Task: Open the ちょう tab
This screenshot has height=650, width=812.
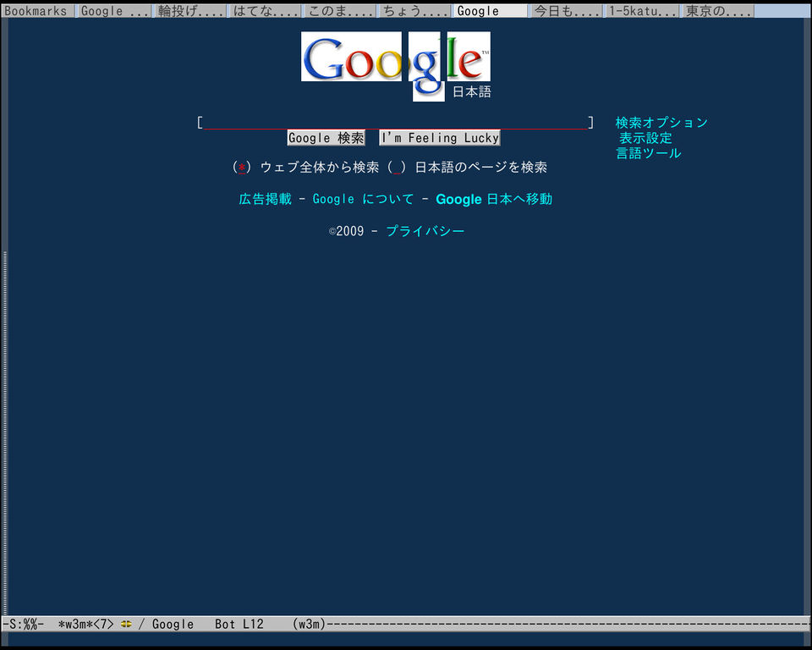Action: [x=416, y=11]
